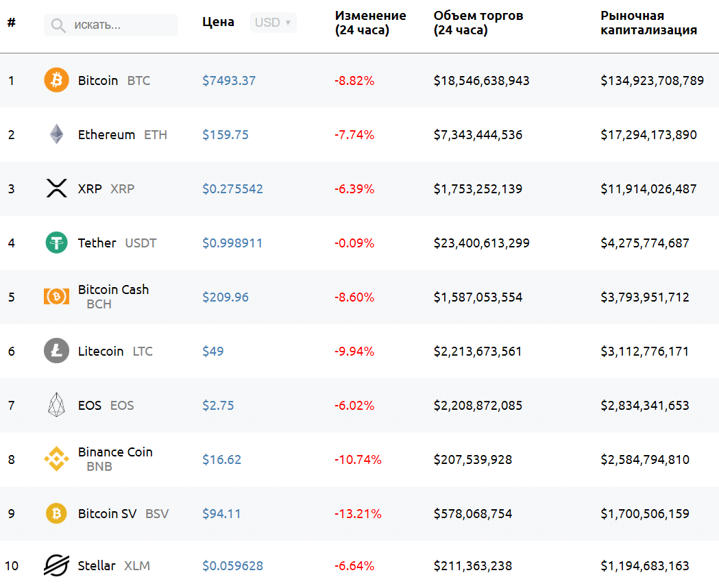Click the search magnifier icon
This screenshot has width=719, height=588.
[x=59, y=25]
